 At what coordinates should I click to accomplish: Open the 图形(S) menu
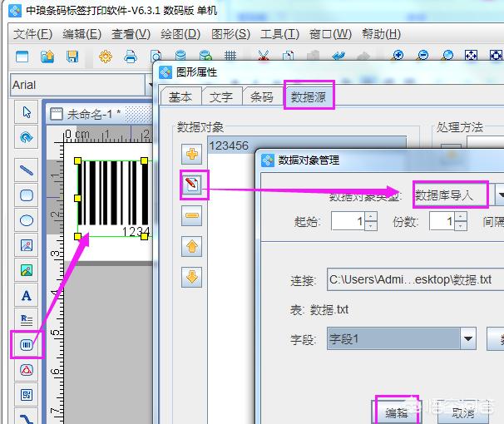(230, 34)
